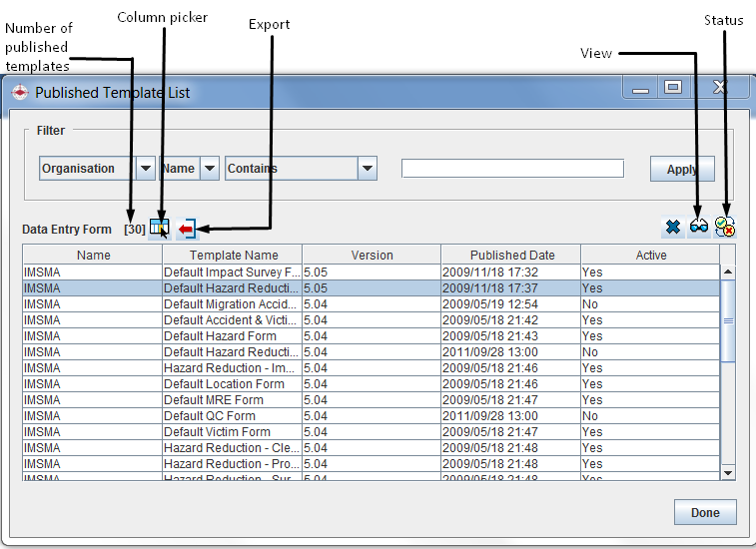Expand the Name filter dropdown
Screen dimensions: 756x549
210,169
